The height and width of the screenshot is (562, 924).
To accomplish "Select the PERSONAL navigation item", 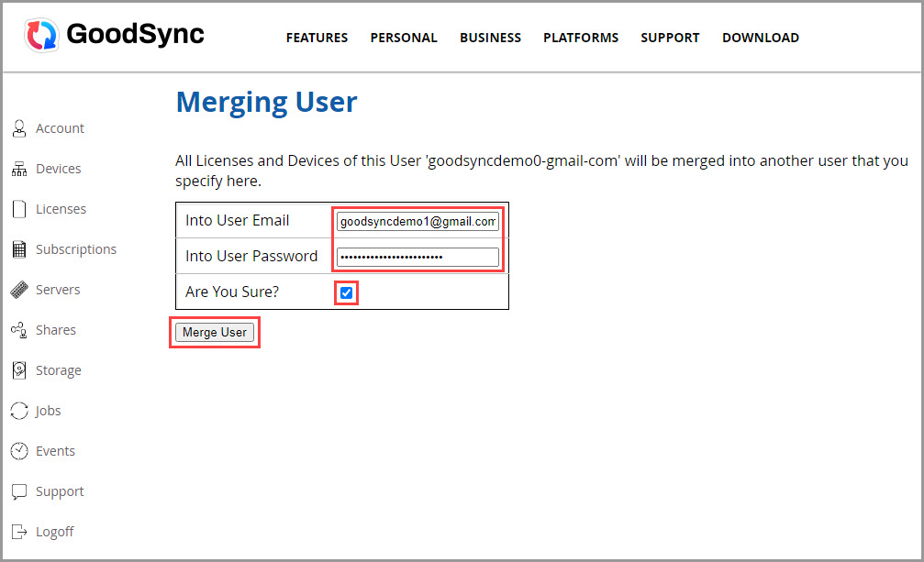I will [404, 38].
